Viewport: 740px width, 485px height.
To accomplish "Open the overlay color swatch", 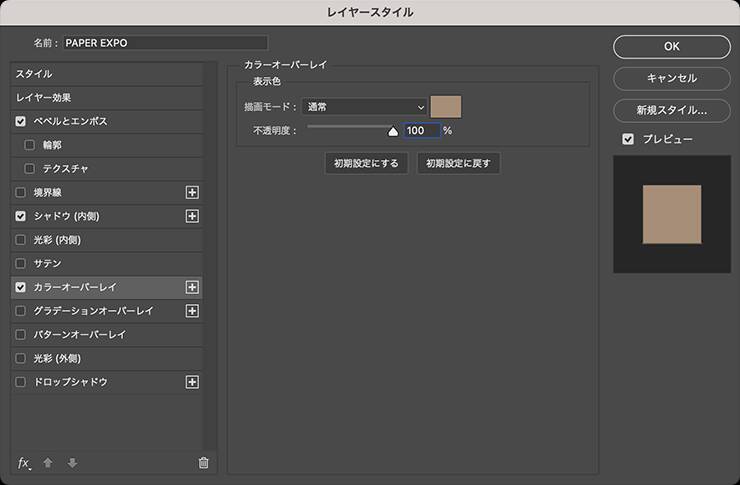I will pos(445,107).
